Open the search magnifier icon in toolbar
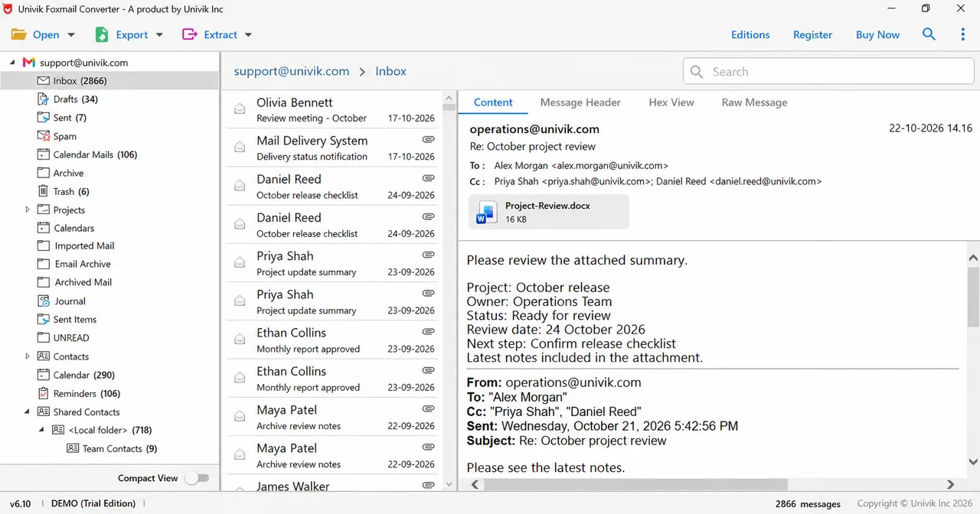Screen dimensions: 980x514 (x=929, y=34)
